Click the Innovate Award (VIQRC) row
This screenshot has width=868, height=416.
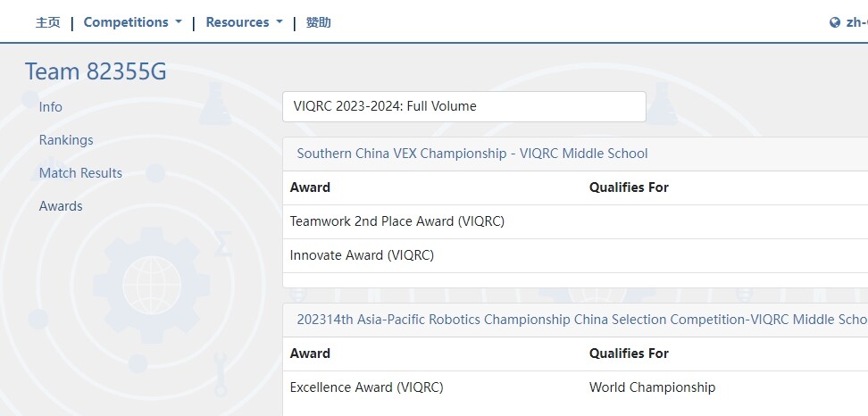pos(575,255)
